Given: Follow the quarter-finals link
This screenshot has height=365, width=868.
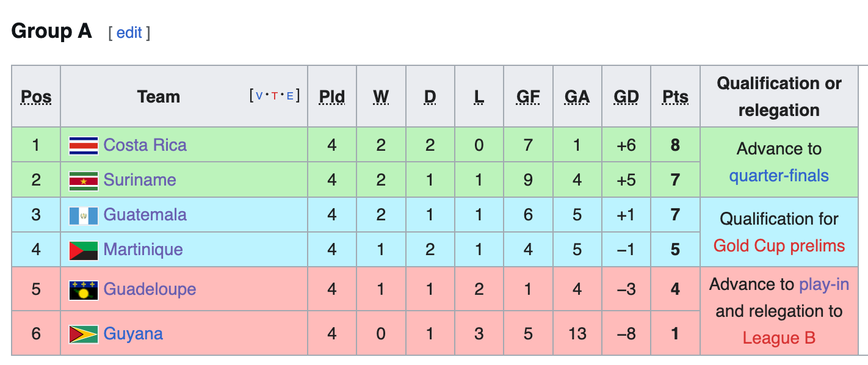Looking at the screenshot, I should click(x=779, y=176).
